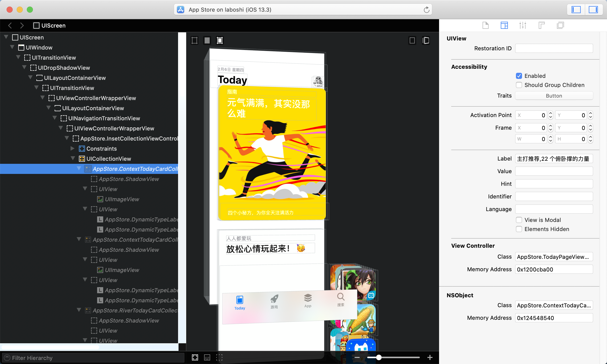Collapse the UIDropShadowView node
Screen dimensions: 607x364
pyautogui.click(x=24, y=67)
